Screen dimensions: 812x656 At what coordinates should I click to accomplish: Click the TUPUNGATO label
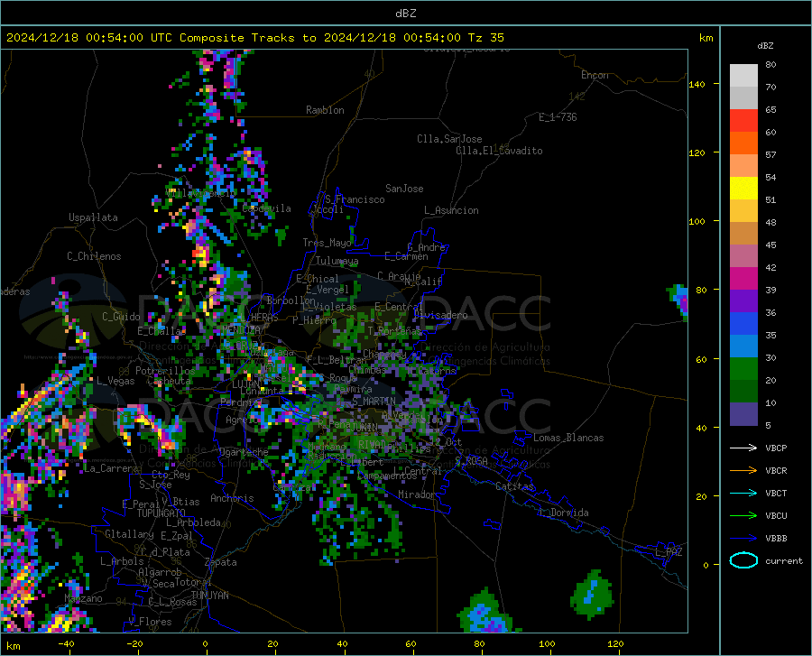pos(161,513)
